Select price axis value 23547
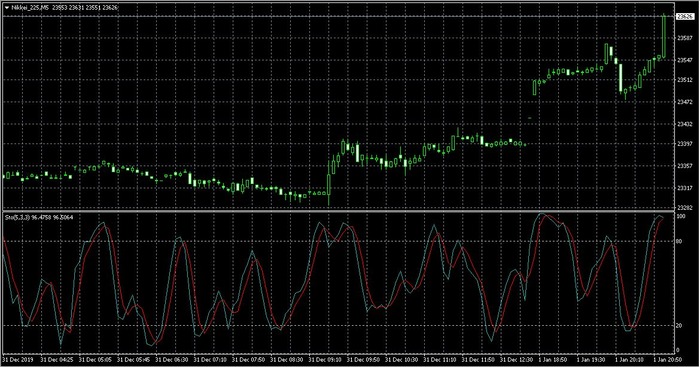This screenshot has width=700, height=367. pos(684,60)
